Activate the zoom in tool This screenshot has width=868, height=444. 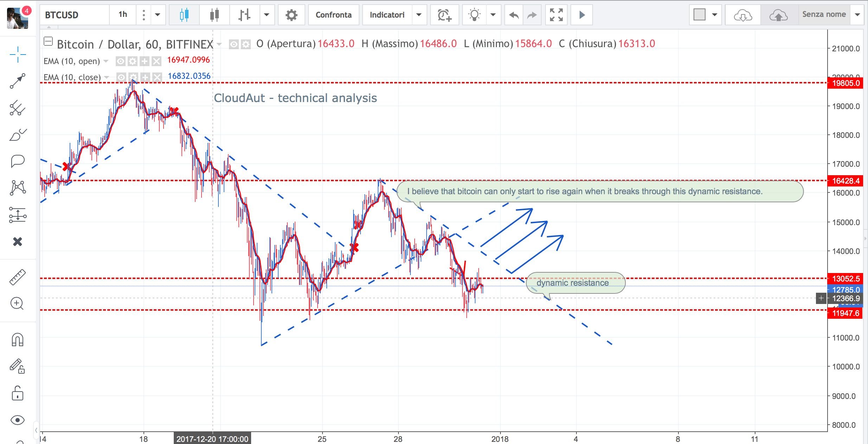pos(18,304)
